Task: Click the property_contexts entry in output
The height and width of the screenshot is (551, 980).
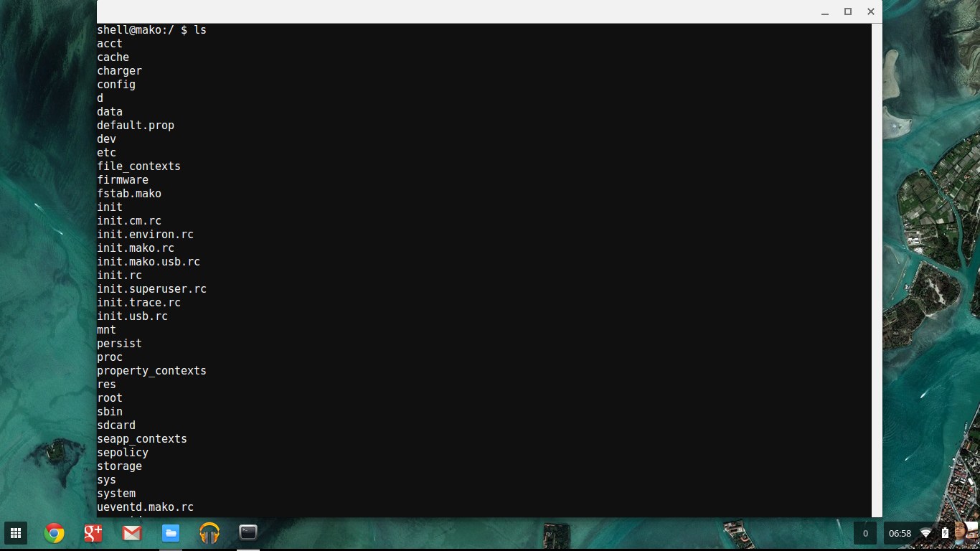Action: pyautogui.click(x=152, y=371)
